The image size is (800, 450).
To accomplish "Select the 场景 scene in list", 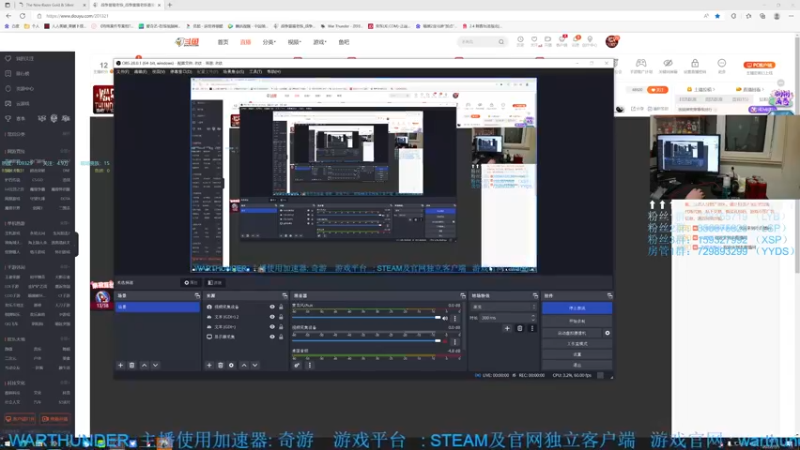I will click(157, 307).
